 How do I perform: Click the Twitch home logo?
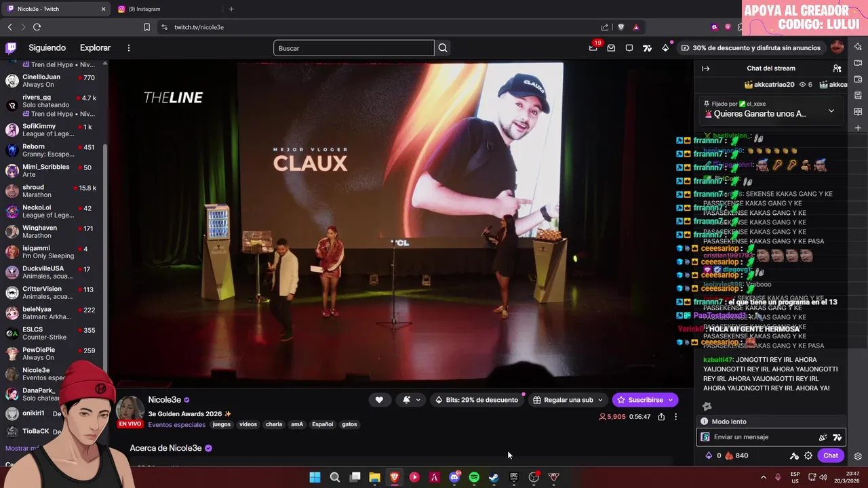11,48
